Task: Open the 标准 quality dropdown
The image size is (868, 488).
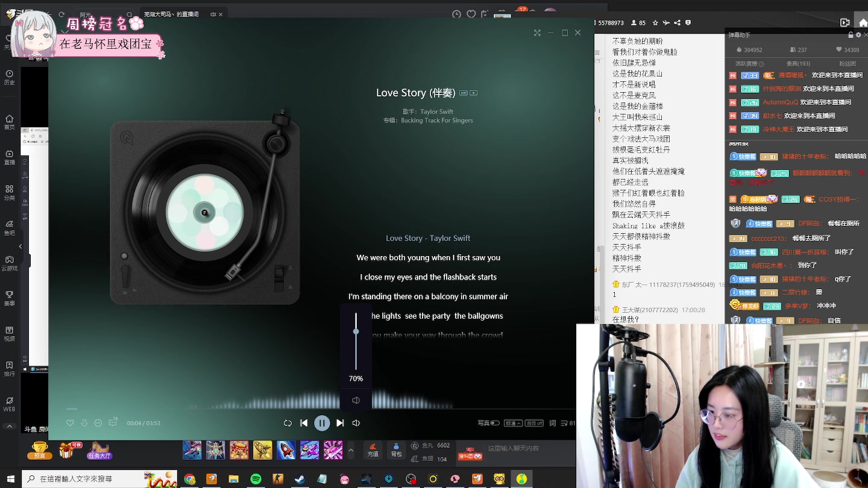Action: pos(513,423)
